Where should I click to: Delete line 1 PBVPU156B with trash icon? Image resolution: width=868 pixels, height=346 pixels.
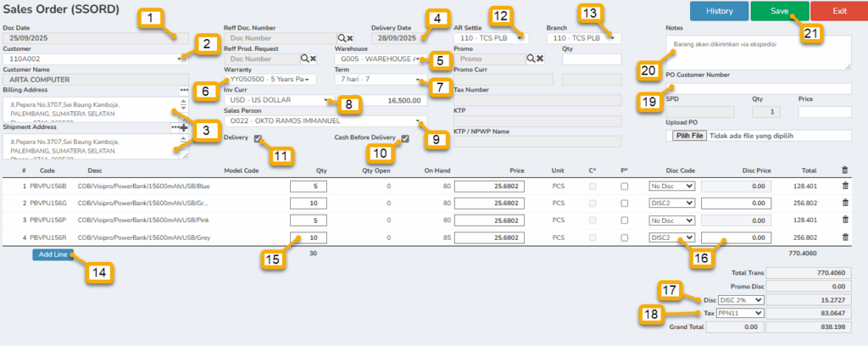[844, 186]
